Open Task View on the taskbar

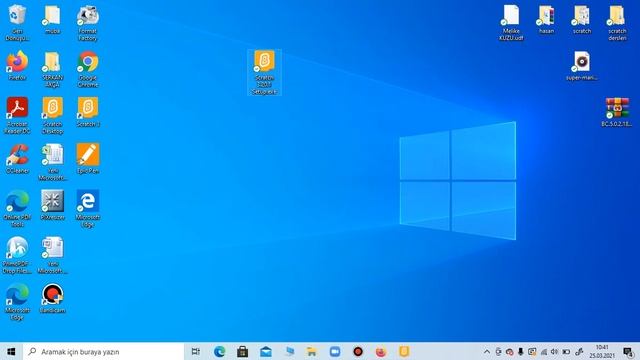(x=196, y=351)
